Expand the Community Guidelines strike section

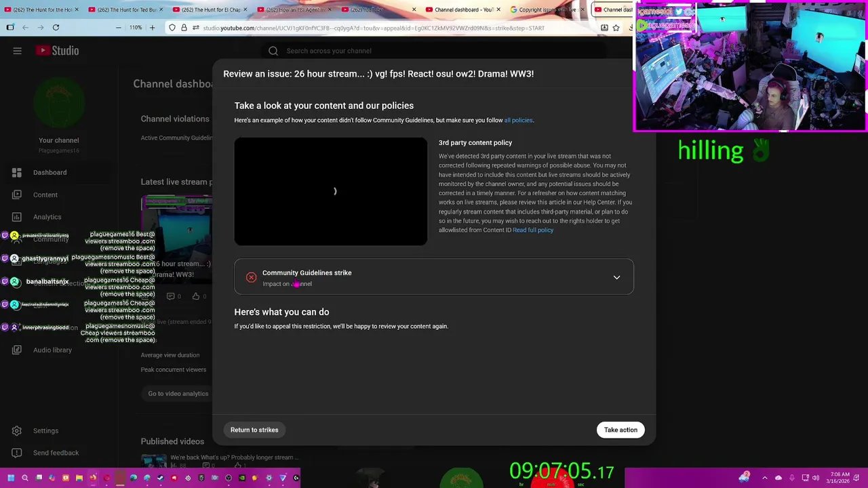click(616, 278)
